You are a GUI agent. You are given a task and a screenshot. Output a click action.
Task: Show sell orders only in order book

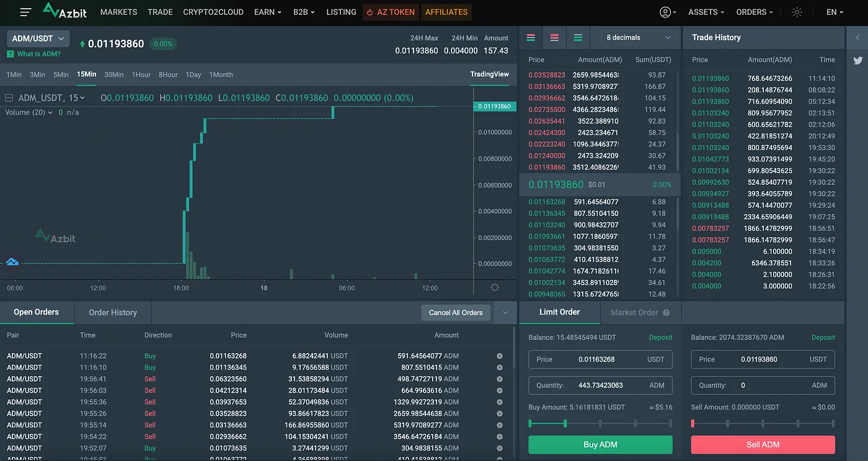[x=554, y=38]
